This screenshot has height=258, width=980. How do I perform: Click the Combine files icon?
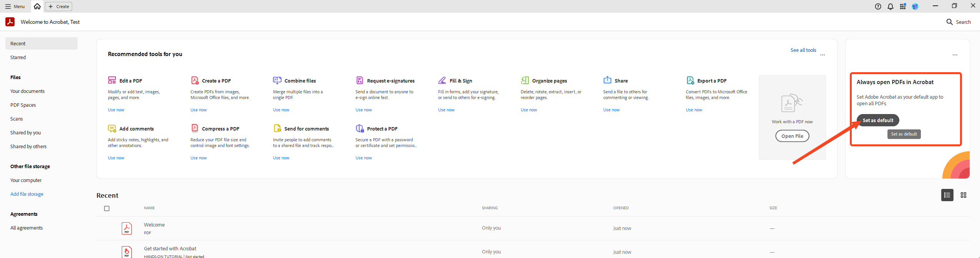[x=277, y=80]
